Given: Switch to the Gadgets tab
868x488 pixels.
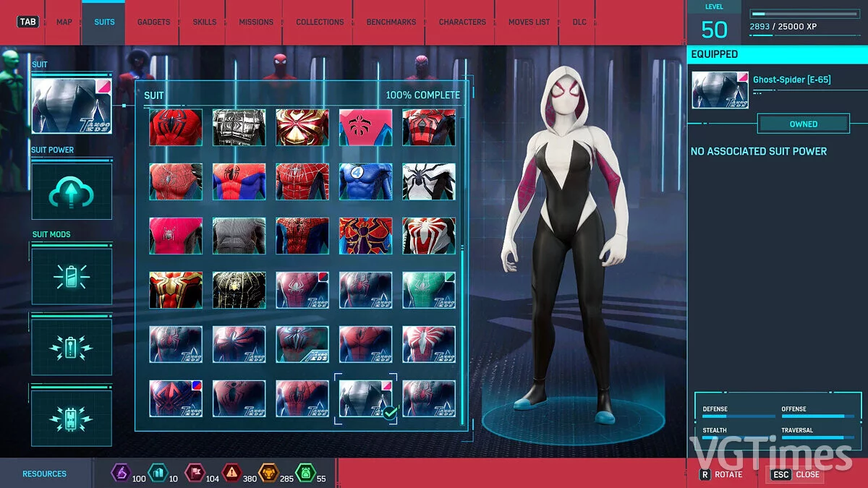Looking at the screenshot, I should 153,22.
